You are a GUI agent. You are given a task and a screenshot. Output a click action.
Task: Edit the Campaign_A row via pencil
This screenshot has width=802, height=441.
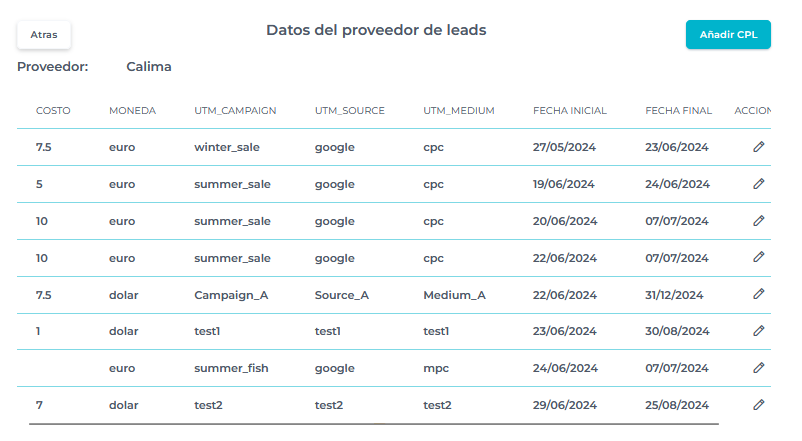pyautogui.click(x=759, y=294)
